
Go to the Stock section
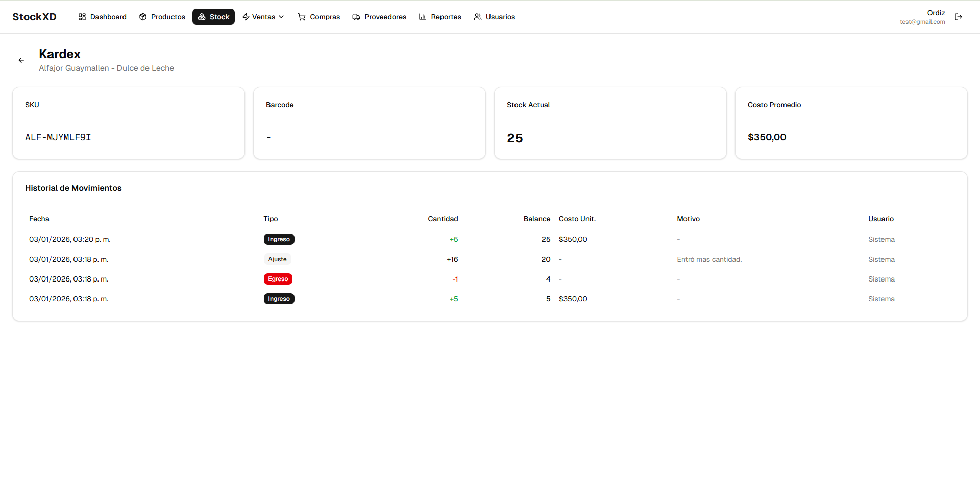[213, 17]
